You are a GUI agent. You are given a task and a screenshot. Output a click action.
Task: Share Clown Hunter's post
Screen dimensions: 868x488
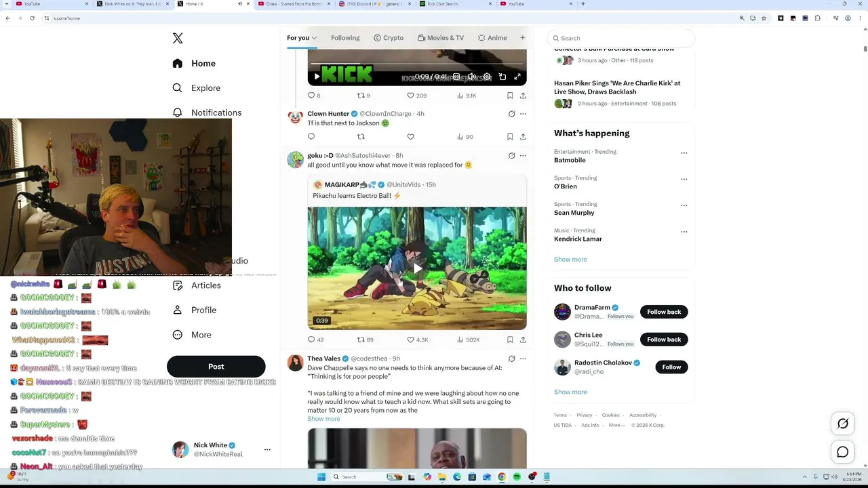[x=523, y=137]
